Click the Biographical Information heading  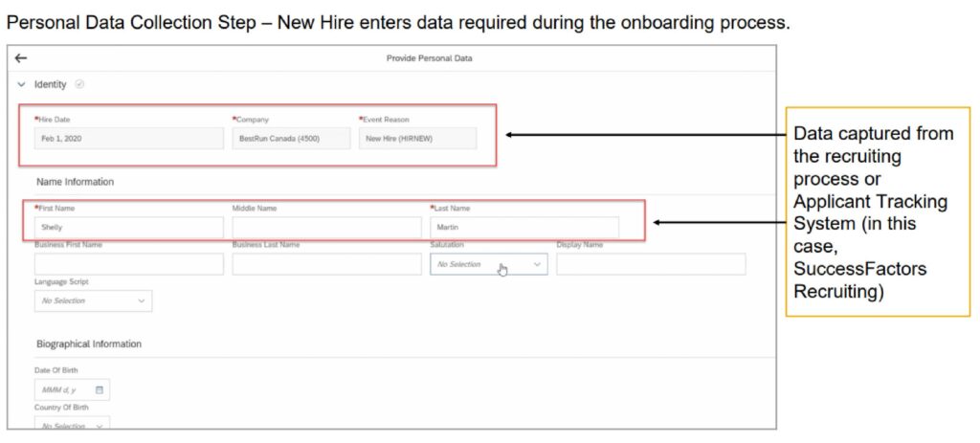(x=89, y=343)
